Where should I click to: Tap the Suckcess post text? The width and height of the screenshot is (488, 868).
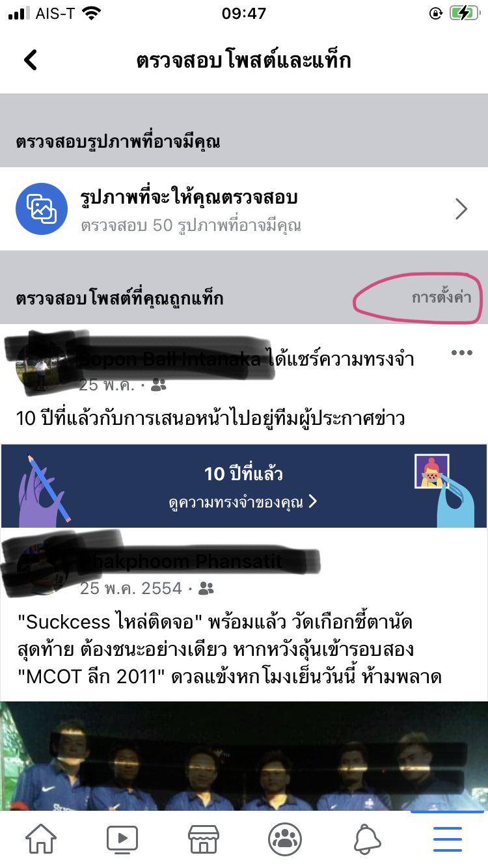(x=230, y=649)
